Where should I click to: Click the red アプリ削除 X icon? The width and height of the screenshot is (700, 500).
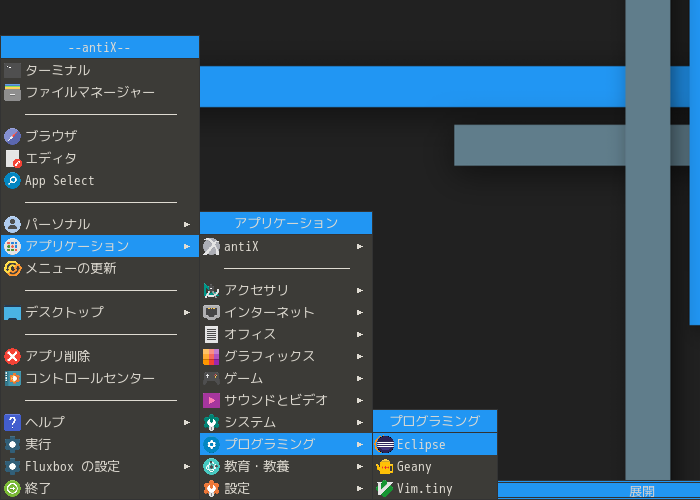12,356
